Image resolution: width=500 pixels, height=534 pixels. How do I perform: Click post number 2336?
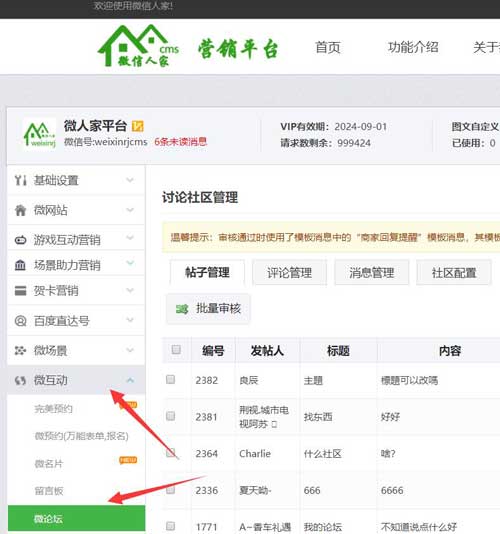[206, 490]
